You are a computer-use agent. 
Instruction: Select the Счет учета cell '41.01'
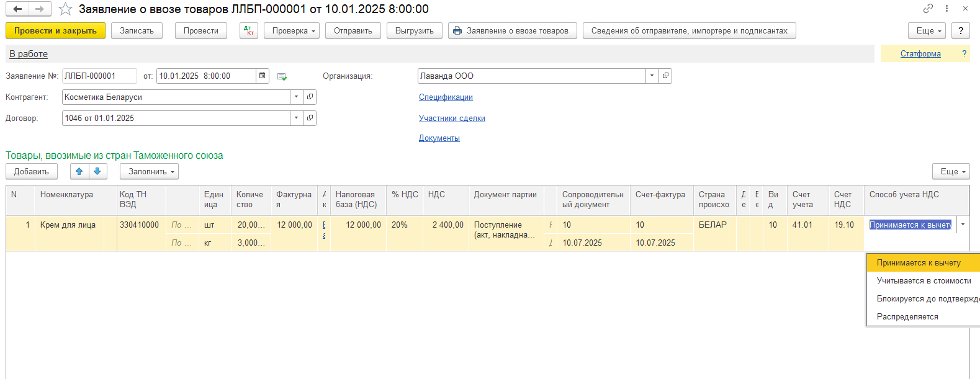807,225
